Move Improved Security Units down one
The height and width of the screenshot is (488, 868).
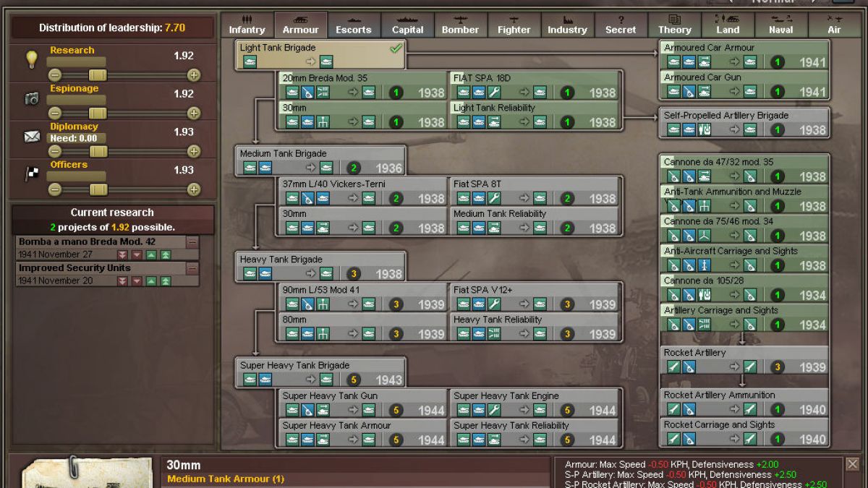click(137, 281)
